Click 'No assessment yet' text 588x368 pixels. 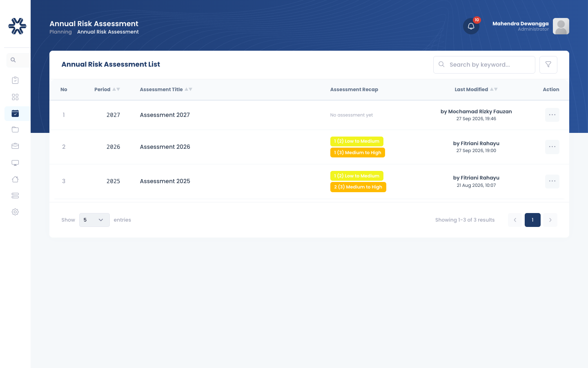[x=352, y=115]
